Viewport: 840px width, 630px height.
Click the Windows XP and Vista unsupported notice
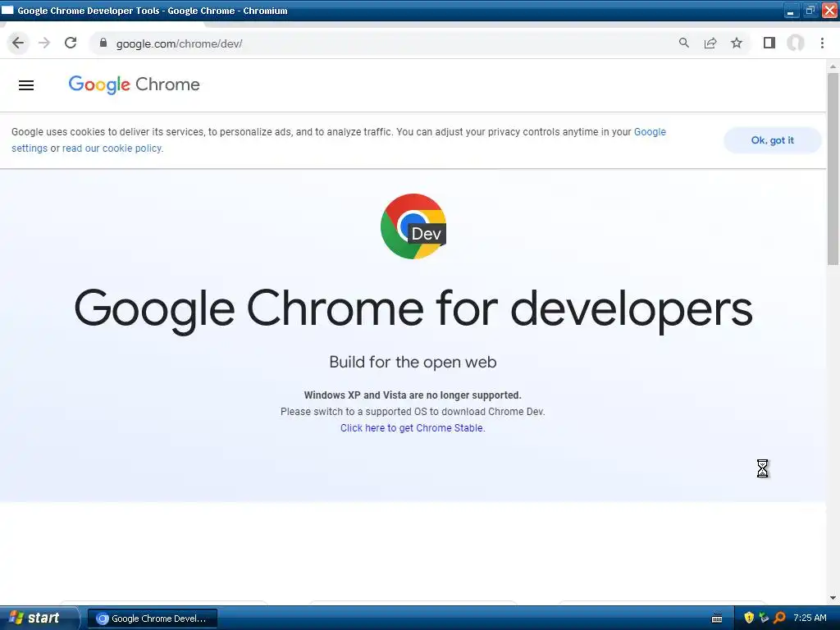[413, 395]
